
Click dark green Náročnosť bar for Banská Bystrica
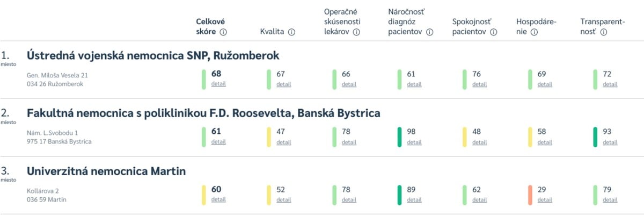coord(399,137)
